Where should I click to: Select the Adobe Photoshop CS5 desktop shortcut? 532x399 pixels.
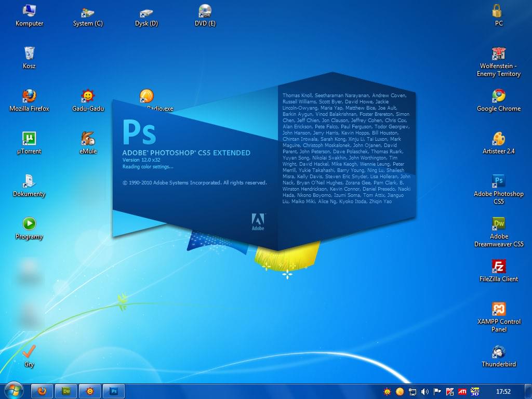[498, 189]
